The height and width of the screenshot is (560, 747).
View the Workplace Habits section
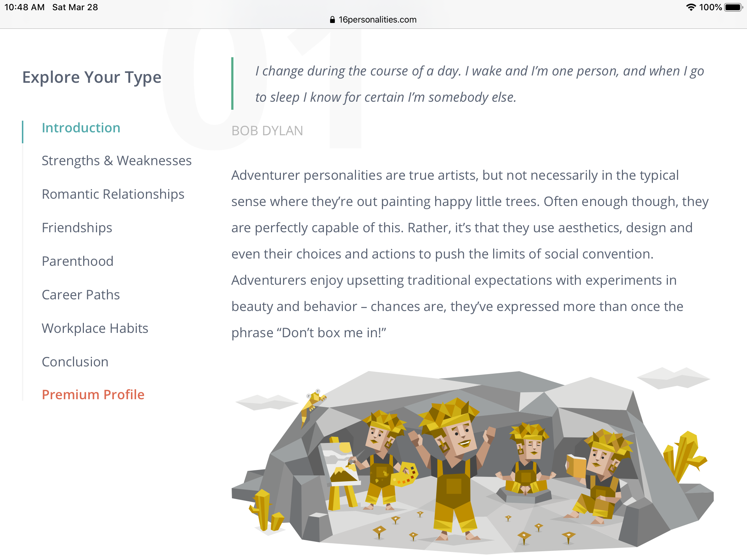(x=95, y=328)
